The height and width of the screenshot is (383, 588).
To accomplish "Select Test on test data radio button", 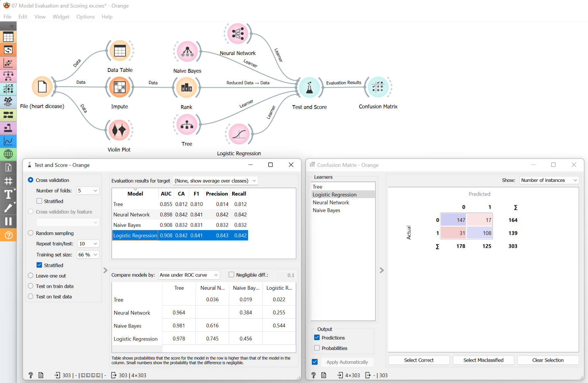I will [x=31, y=296].
